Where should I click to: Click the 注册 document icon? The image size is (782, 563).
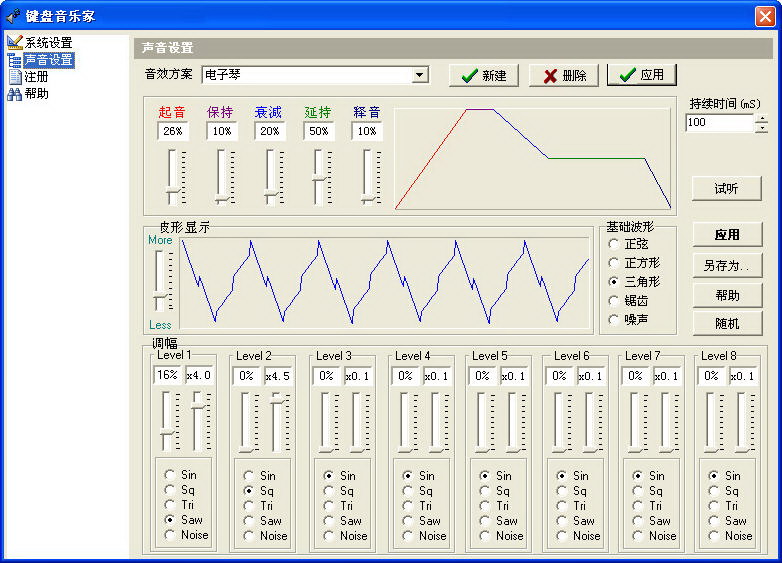coord(15,77)
